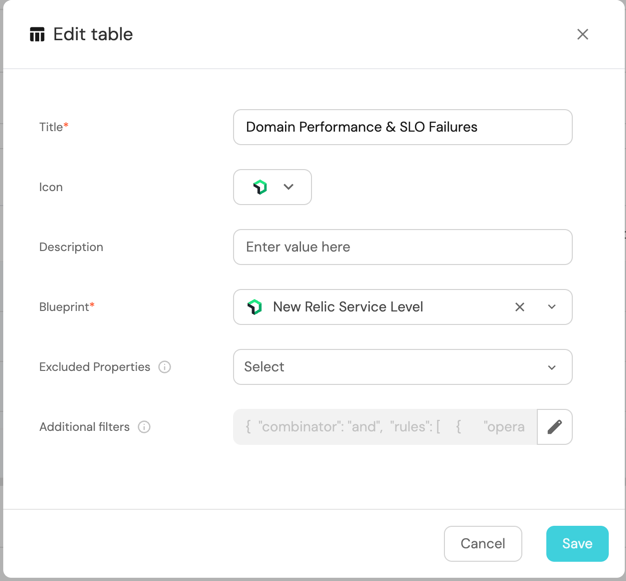Expand the Icon picker chevron

click(288, 187)
